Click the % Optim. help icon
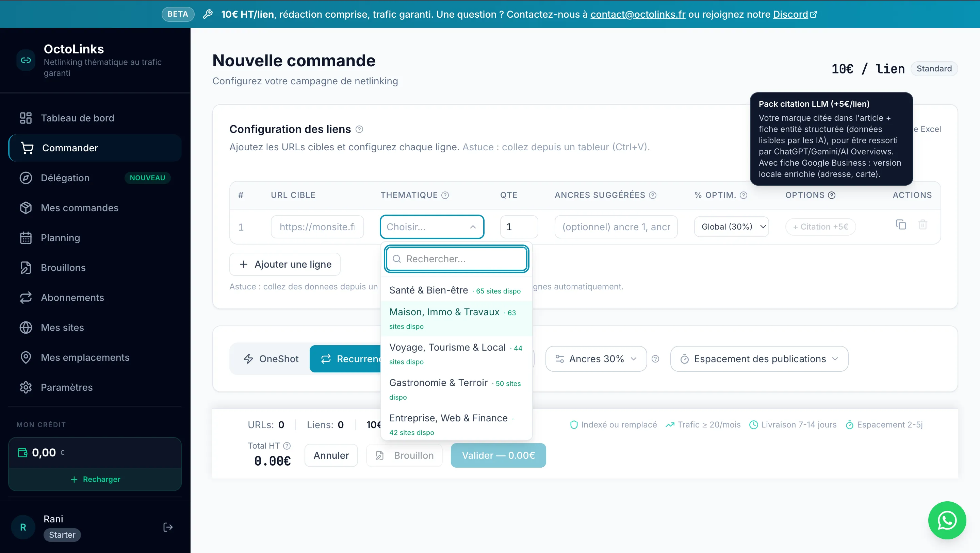 [744, 195]
